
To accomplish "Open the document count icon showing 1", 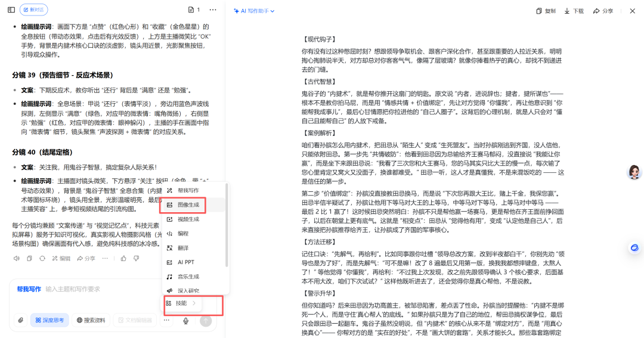I will (194, 10).
